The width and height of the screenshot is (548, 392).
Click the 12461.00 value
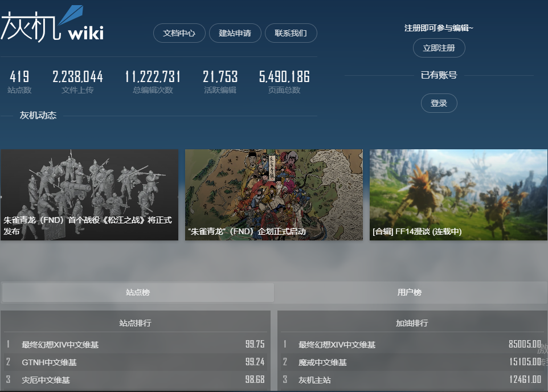(x=525, y=379)
